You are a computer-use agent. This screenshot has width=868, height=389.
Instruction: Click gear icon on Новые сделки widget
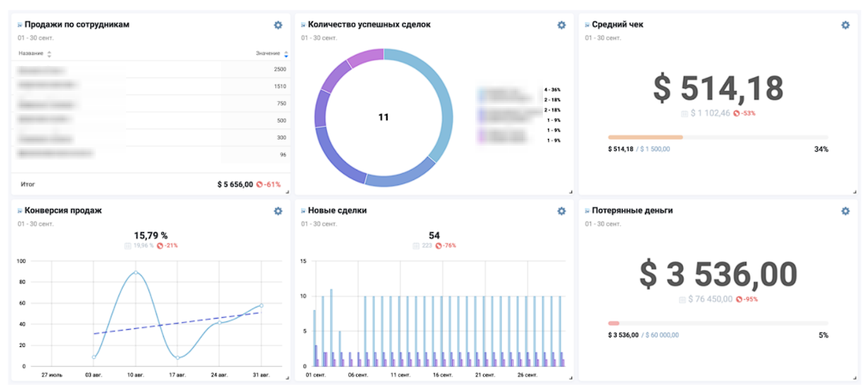pos(562,211)
